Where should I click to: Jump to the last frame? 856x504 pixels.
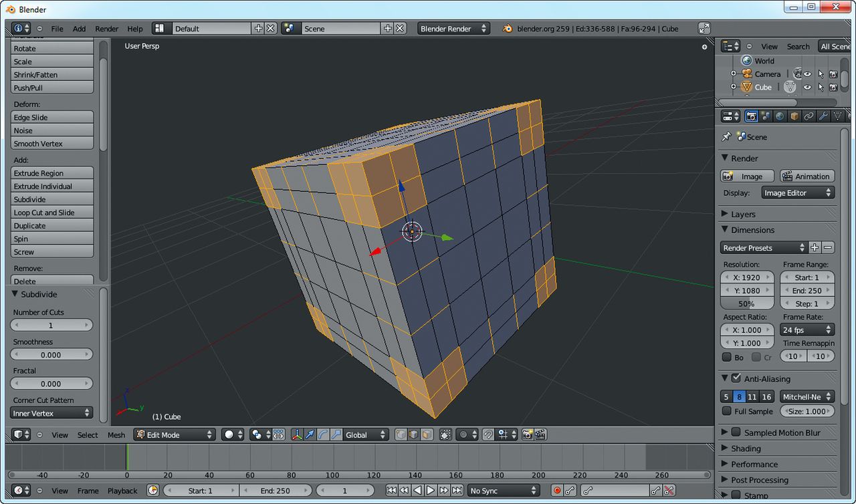click(x=457, y=491)
